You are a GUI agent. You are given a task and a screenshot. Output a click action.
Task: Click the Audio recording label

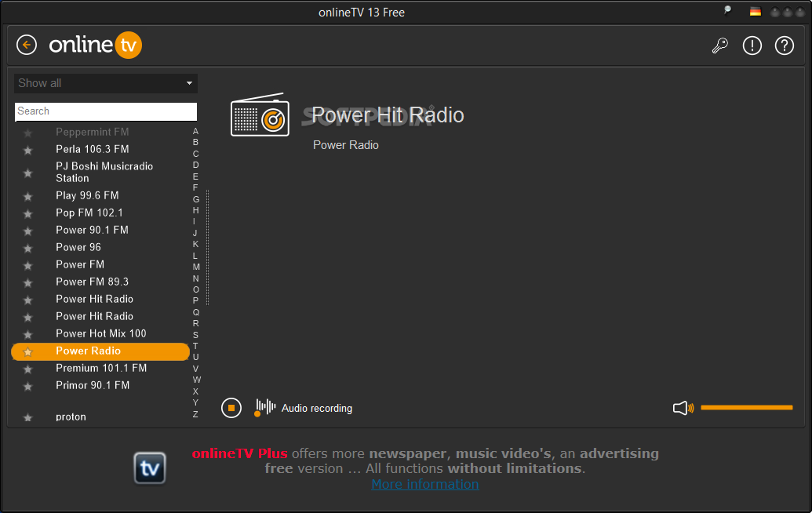(x=316, y=408)
